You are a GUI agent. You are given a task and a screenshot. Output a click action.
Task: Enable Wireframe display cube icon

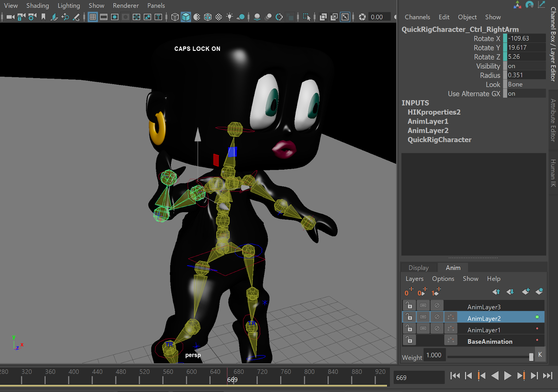coord(175,17)
